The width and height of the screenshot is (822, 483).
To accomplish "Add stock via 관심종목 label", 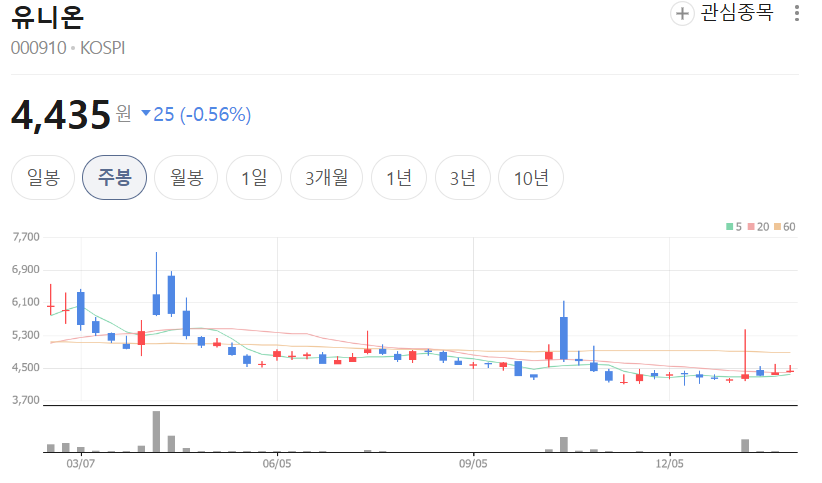I will coord(737,13).
